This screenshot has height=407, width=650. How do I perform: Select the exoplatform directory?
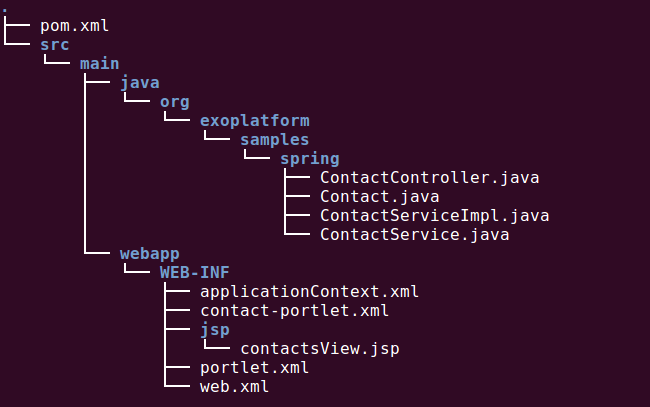pos(255,121)
